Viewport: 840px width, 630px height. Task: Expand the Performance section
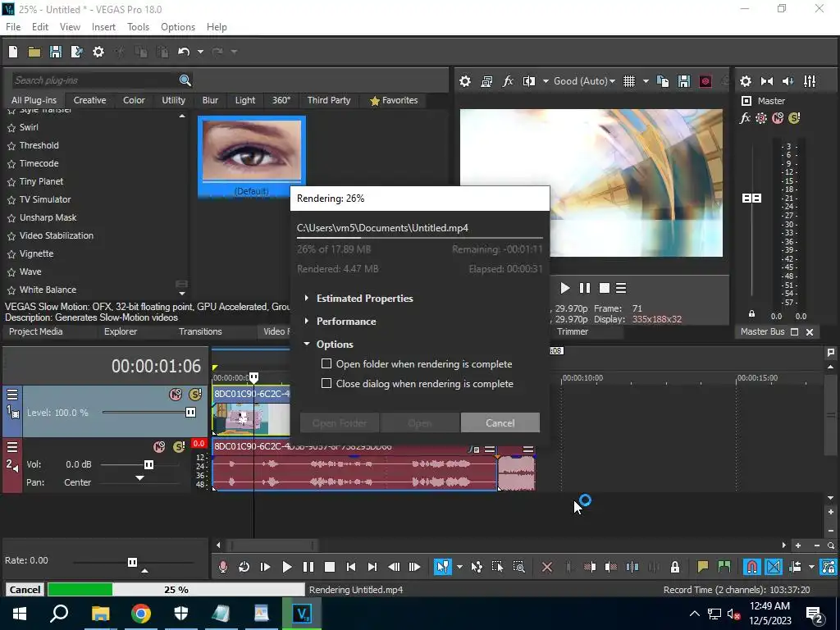(x=307, y=321)
